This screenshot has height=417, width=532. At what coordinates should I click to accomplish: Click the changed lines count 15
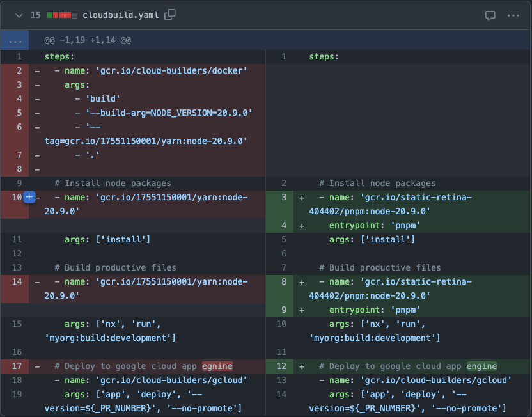[36, 15]
